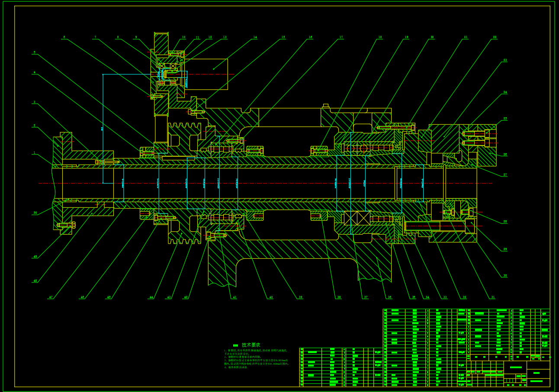
Task: Select part balloon number 34
Action: tap(427, 297)
